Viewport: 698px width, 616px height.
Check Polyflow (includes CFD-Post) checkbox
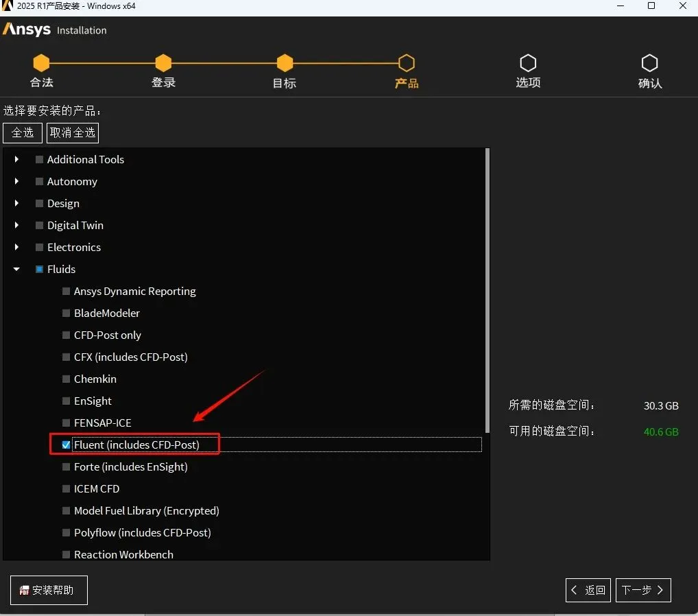point(66,533)
